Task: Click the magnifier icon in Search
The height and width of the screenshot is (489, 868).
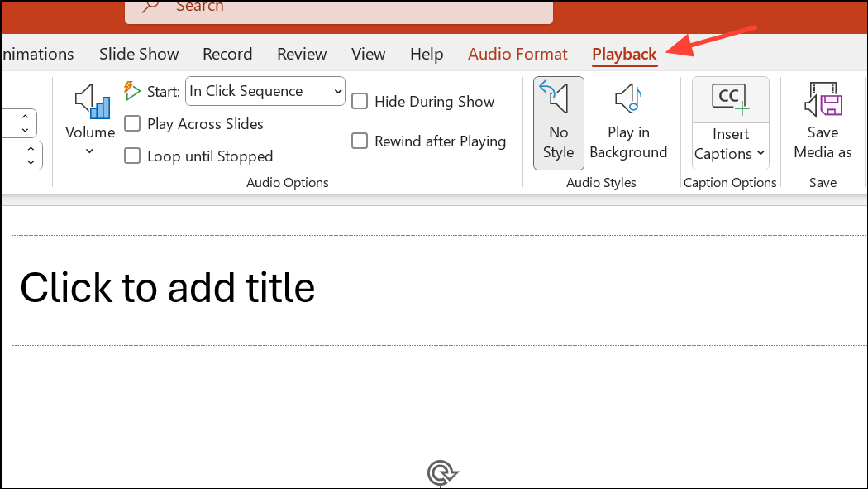Action: 150,7
